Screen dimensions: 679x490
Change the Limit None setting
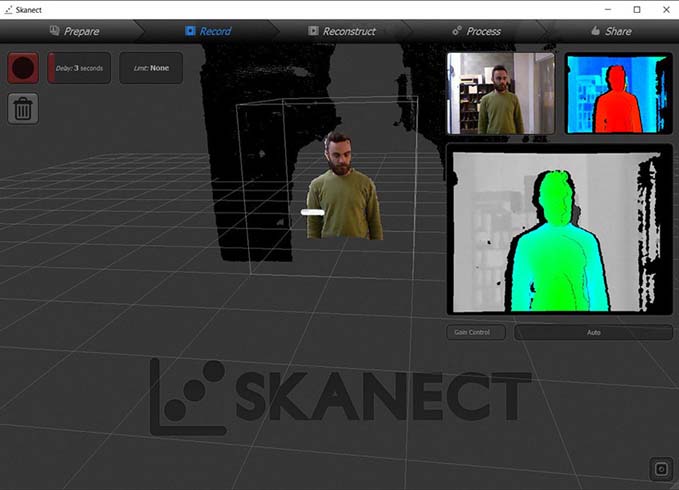[x=151, y=68]
